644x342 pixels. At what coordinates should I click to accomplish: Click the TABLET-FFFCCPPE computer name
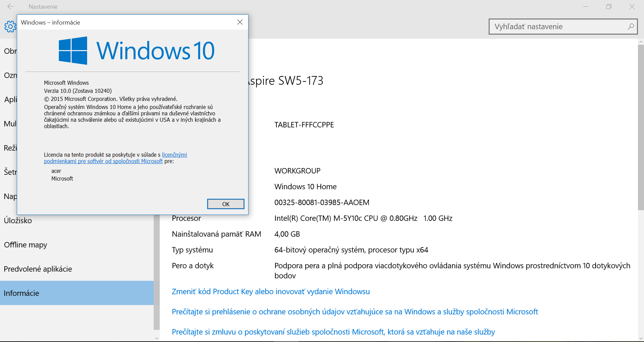[x=304, y=125]
